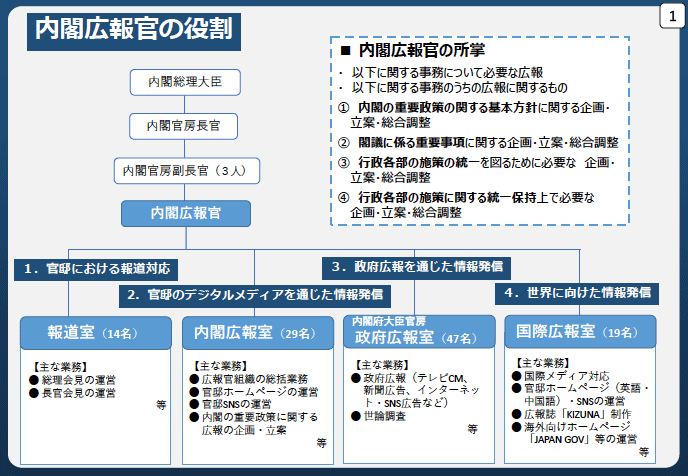Select the 内閣官房長官 box
688x476 pixels.
coord(183,126)
